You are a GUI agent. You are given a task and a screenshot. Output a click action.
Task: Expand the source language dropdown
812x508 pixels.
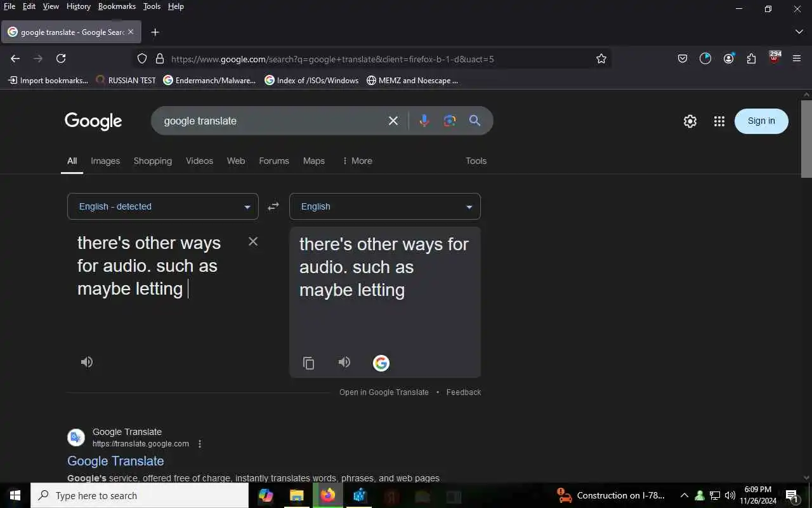[x=163, y=206]
